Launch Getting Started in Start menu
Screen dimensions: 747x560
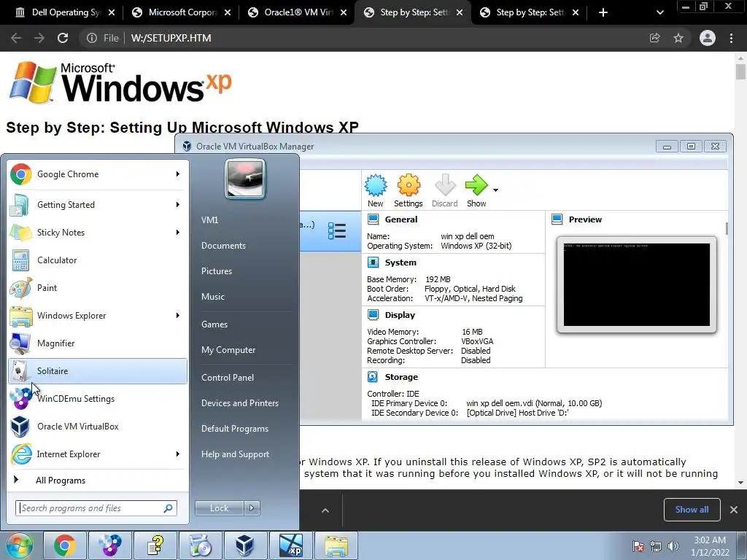97,205
